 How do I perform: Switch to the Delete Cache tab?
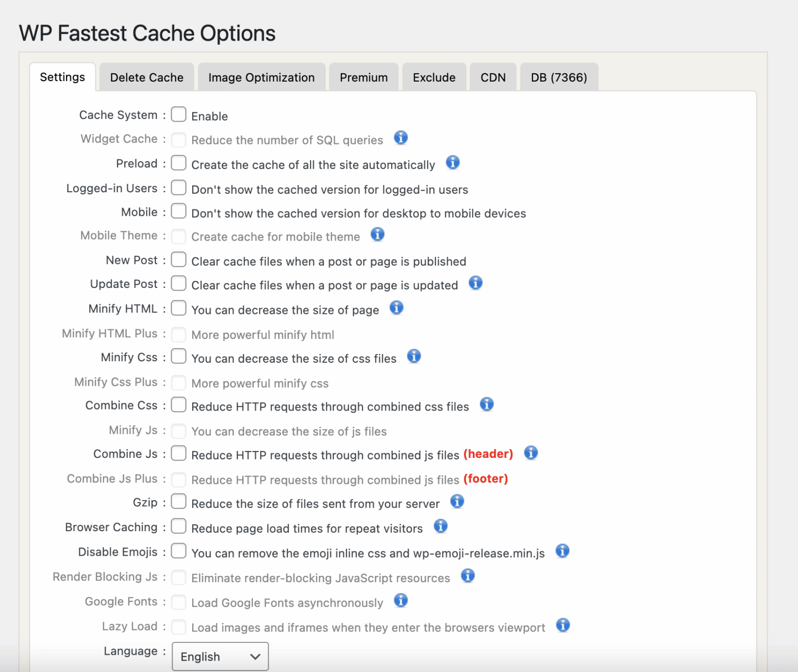click(x=147, y=77)
